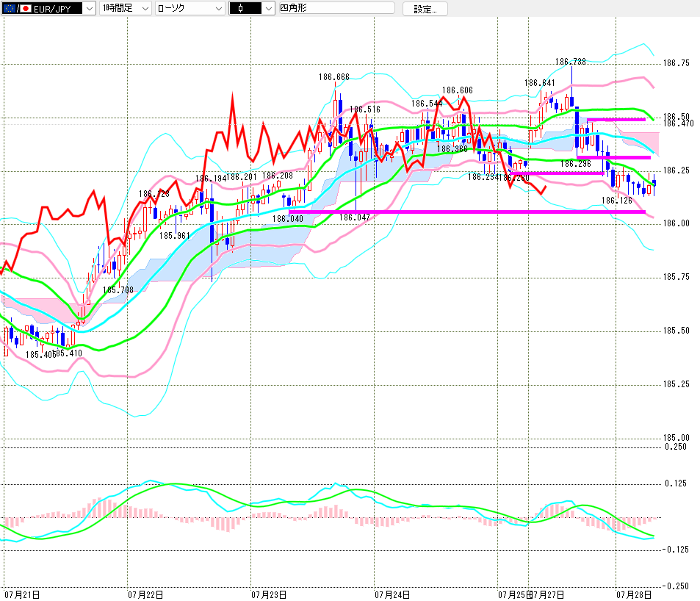Select the magenta line segment near 186.30
Screen dimensions: 700x601
[613, 157]
